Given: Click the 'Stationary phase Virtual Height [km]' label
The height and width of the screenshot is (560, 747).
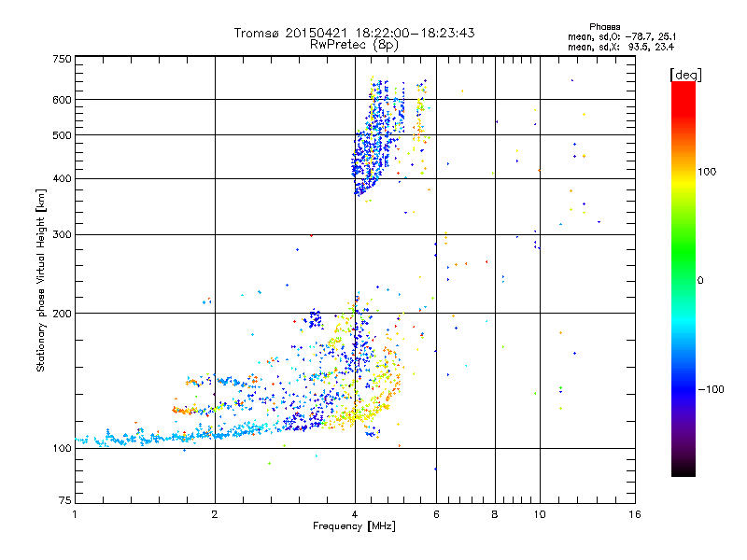Looking at the screenshot, I should click(x=41, y=281).
